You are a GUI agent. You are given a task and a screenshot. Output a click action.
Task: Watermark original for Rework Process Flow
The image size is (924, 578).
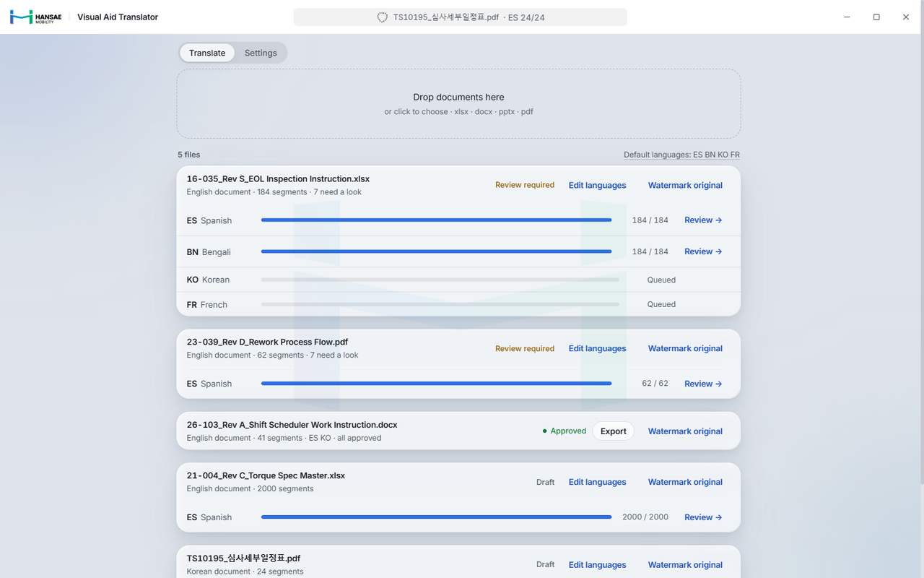[x=685, y=348]
